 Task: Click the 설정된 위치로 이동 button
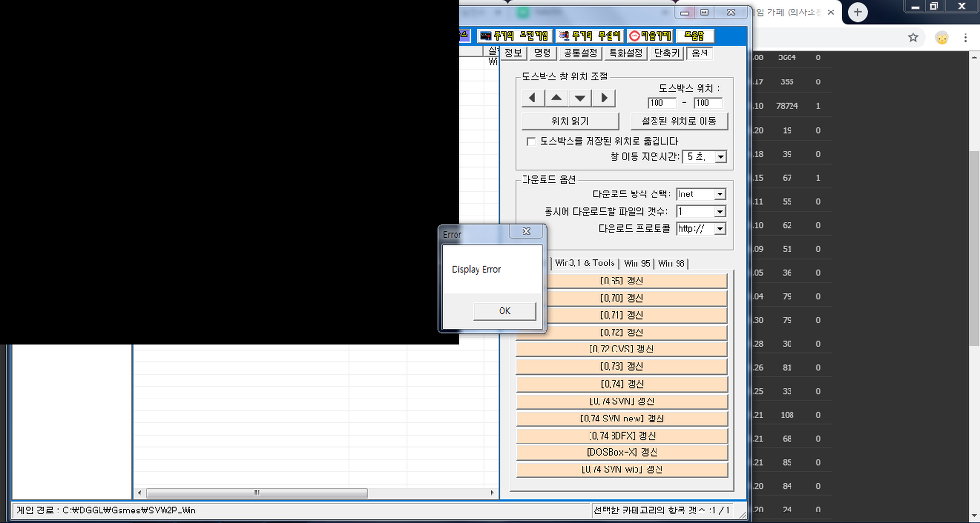point(679,121)
